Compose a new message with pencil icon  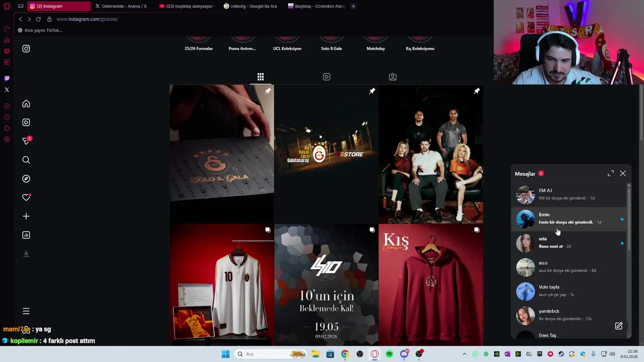(x=619, y=326)
